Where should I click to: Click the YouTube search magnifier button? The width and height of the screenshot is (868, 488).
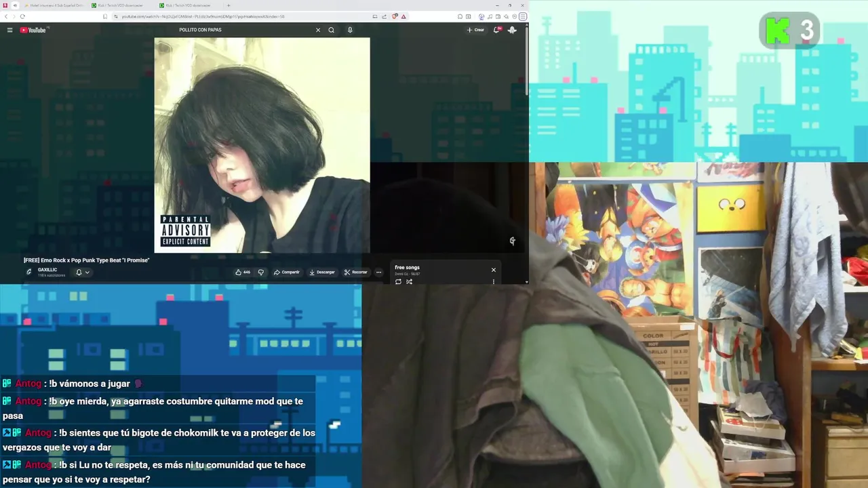pos(331,30)
